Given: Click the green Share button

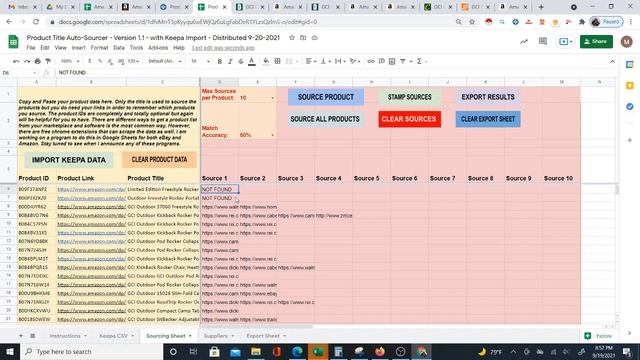Looking at the screenshot, I should tap(596, 42).
